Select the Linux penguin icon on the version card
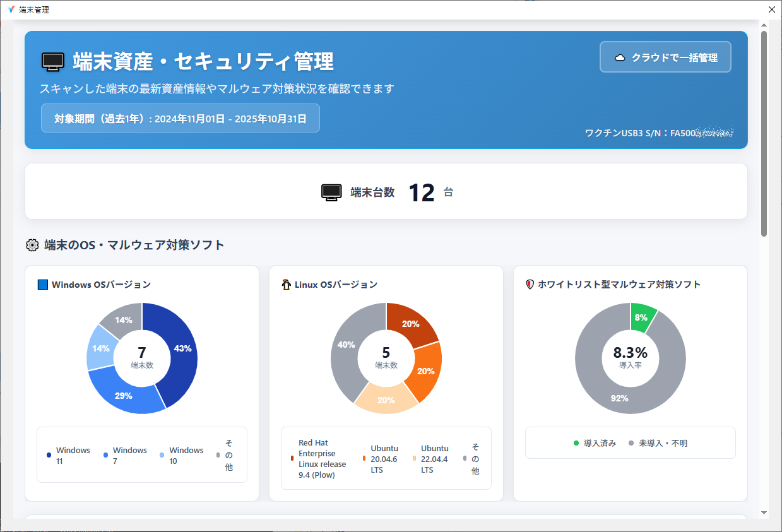 (x=285, y=284)
